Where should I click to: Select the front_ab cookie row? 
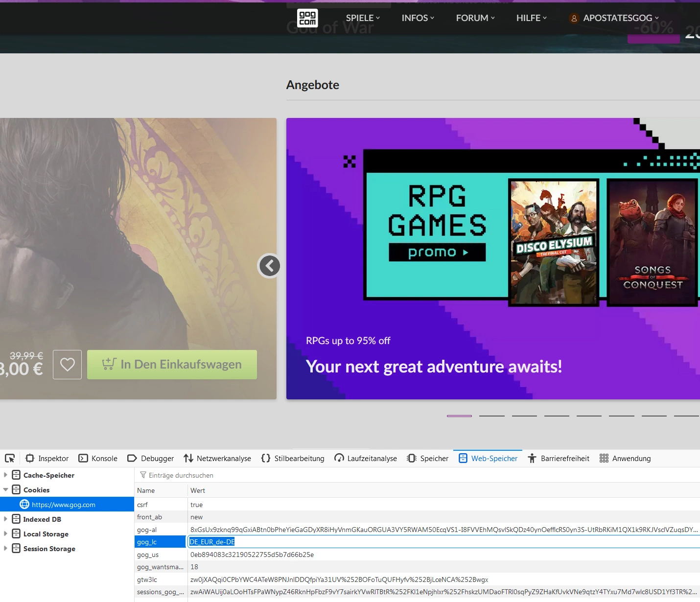[x=417, y=517]
